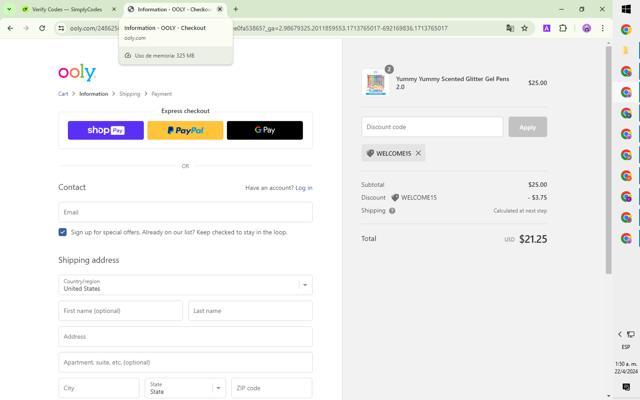Choose the G Pay express button
This screenshot has width=640, height=400.
(265, 130)
